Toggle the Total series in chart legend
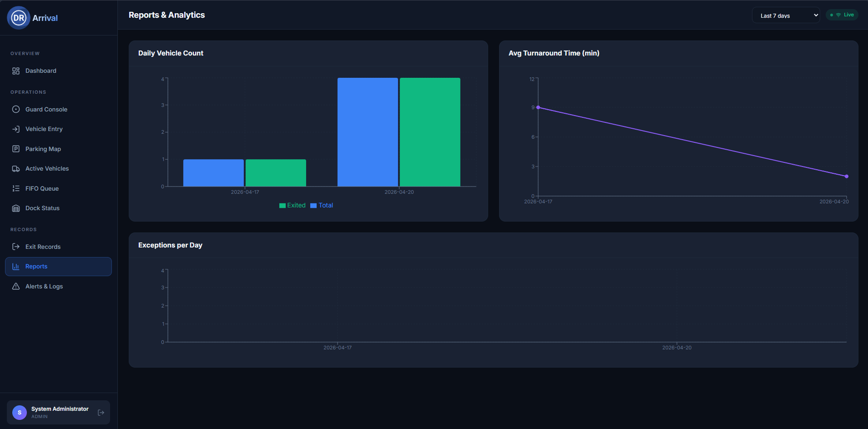This screenshot has width=868, height=429. [322, 205]
